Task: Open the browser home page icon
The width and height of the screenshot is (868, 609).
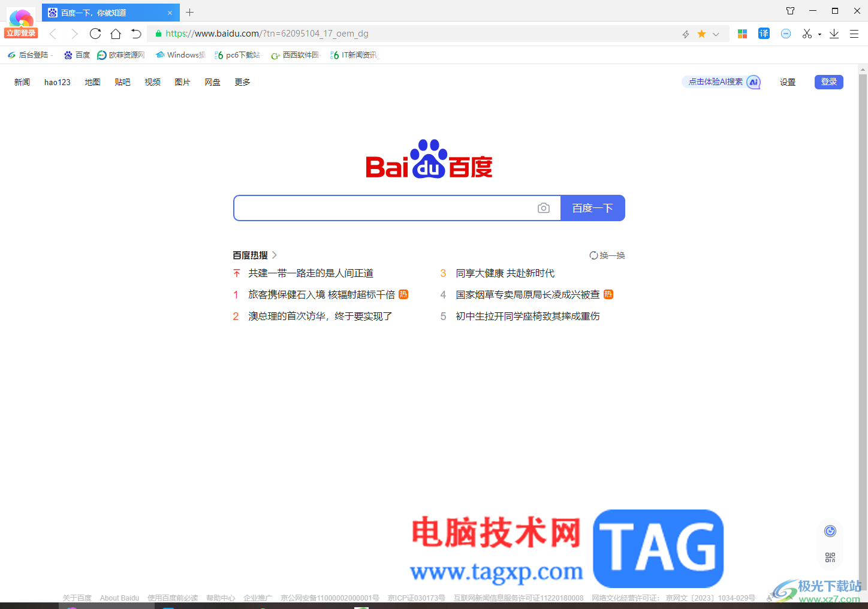Action: click(116, 34)
